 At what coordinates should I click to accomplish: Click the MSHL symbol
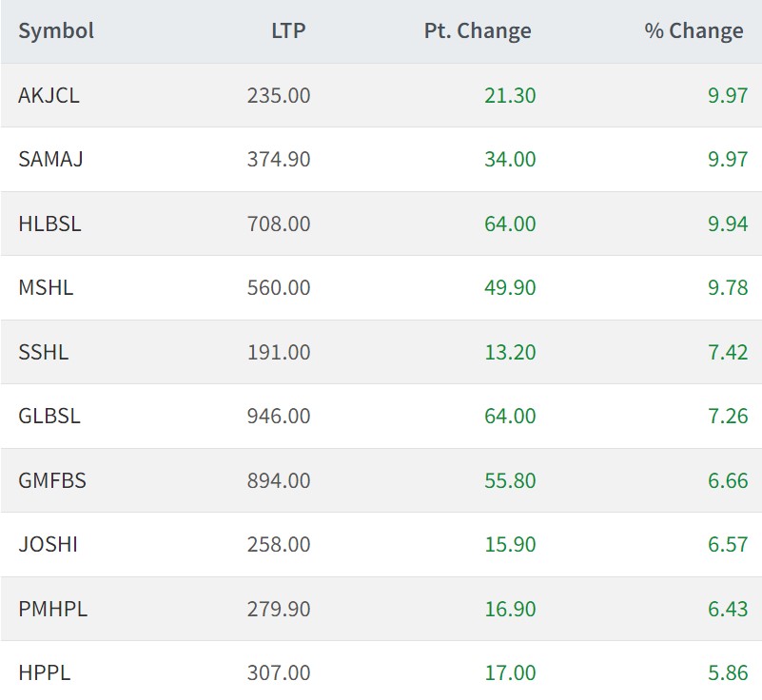pyautogui.click(x=46, y=287)
